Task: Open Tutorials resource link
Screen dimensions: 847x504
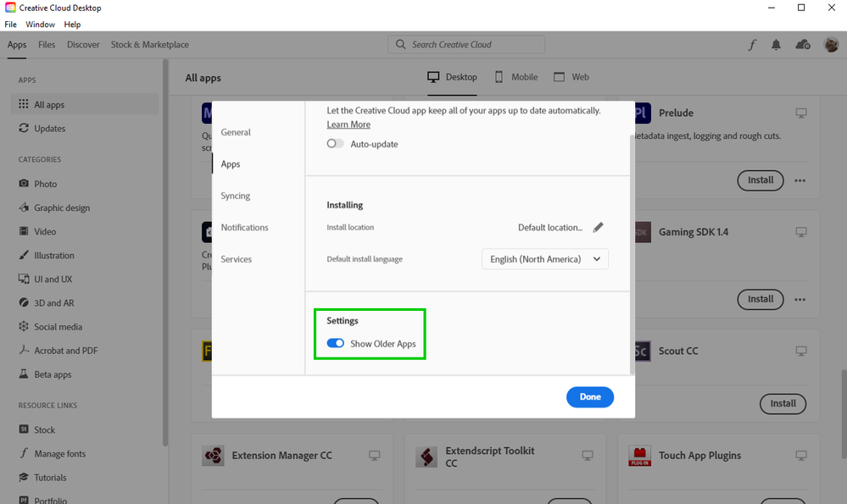Action: (x=50, y=478)
